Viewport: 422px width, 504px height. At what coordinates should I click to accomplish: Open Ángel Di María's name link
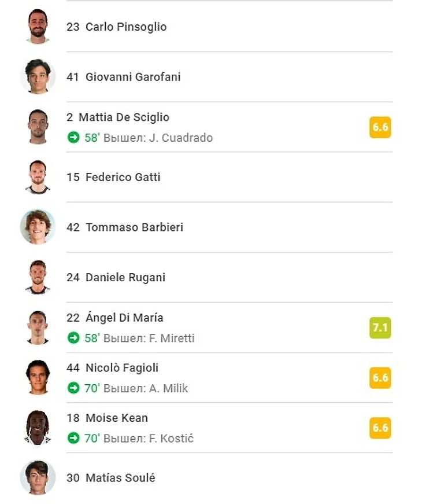pos(124,318)
